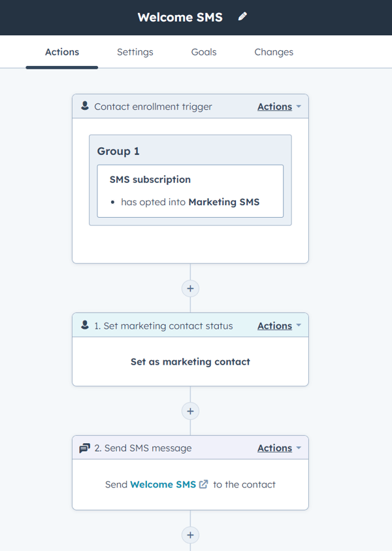Click chat bubble icon in SMS step

(84, 448)
